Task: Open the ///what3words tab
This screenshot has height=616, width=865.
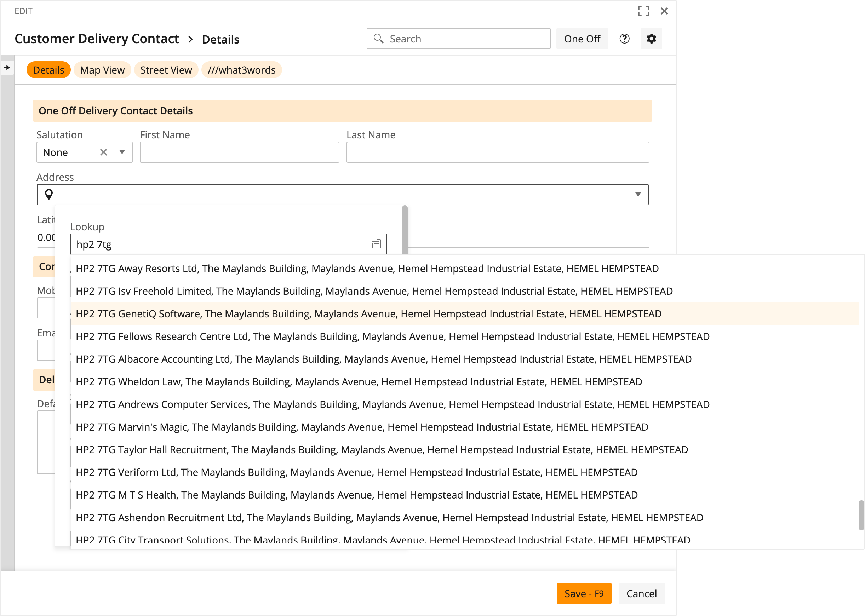Action: [241, 70]
